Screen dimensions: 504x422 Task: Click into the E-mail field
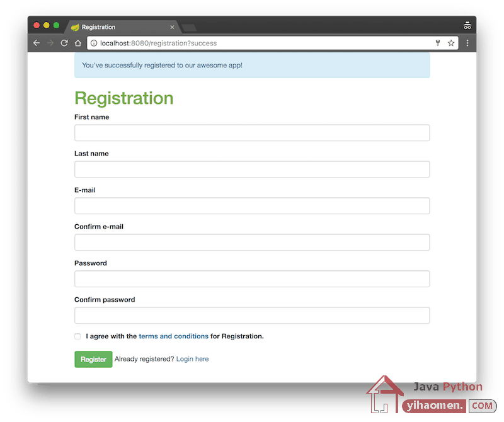coord(252,206)
